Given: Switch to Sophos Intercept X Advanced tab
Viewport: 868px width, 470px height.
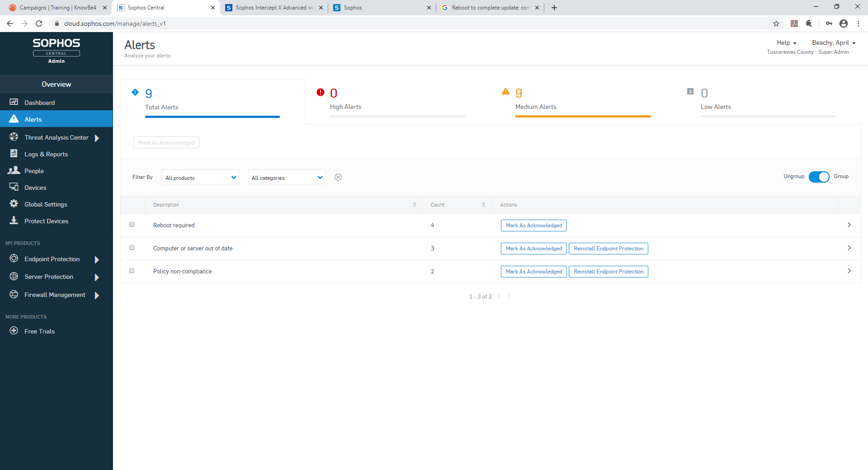Looking at the screenshot, I should (274, 8).
